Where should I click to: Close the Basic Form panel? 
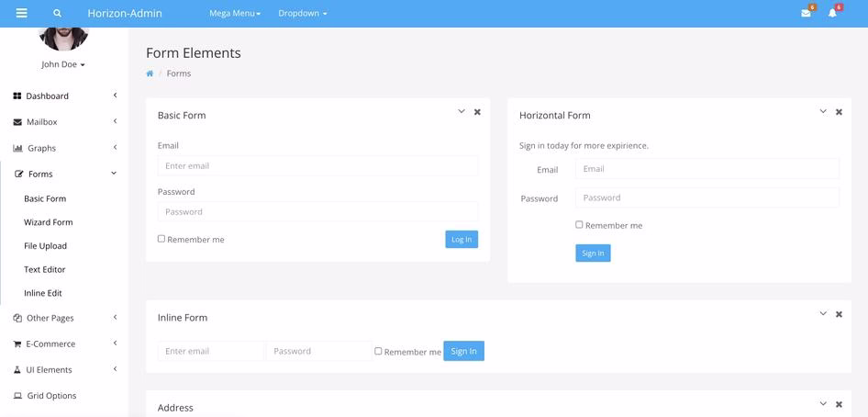point(477,112)
